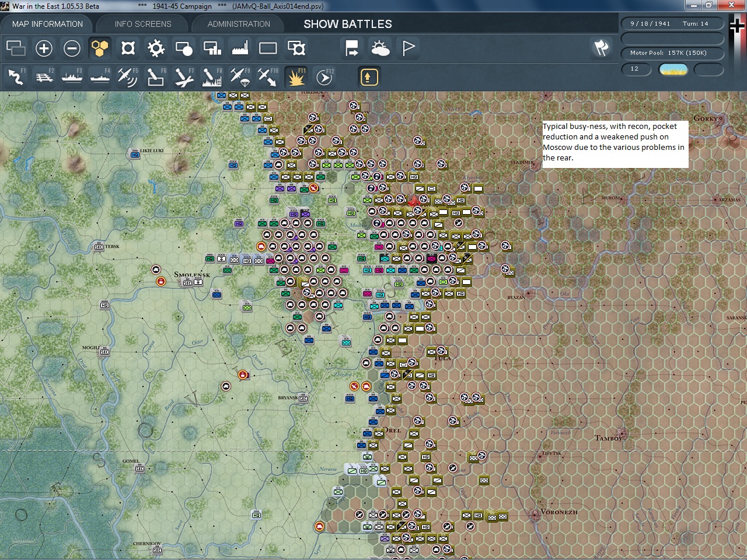
Task: Toggle the fort levels square-circle icon
Action: coord(128,48)
